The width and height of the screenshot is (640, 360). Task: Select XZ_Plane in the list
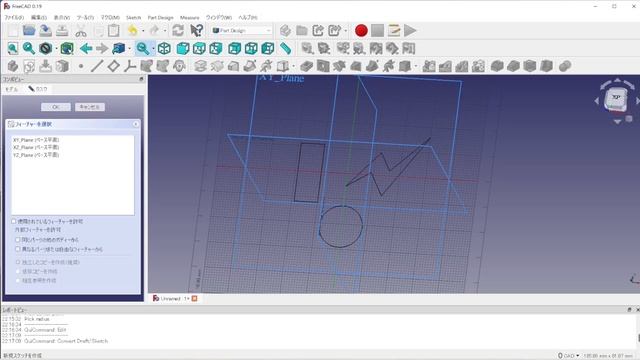click(36, 147)
